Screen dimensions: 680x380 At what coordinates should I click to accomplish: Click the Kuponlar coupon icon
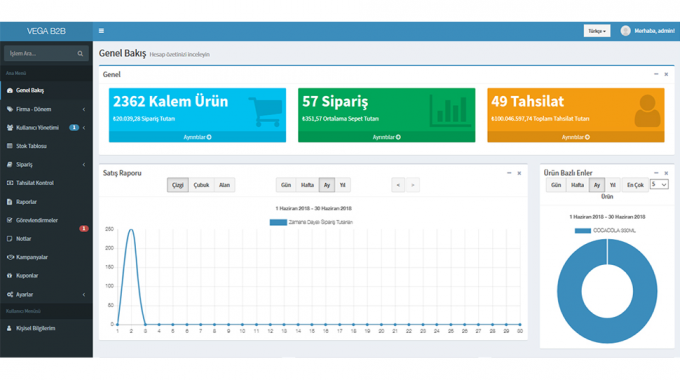pyautogui.click(x=10, y=275)
